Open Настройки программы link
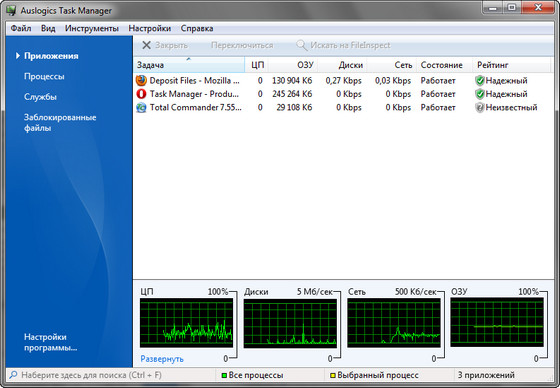The width and height of the screenshot is (560, 388). (50, 342)
